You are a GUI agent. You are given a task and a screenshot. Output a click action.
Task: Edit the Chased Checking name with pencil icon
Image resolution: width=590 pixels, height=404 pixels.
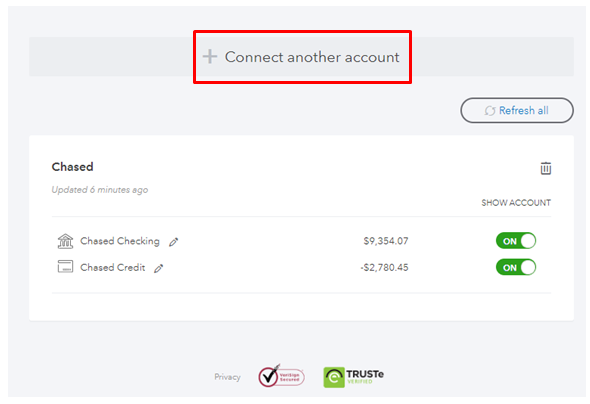pos(173,242)
